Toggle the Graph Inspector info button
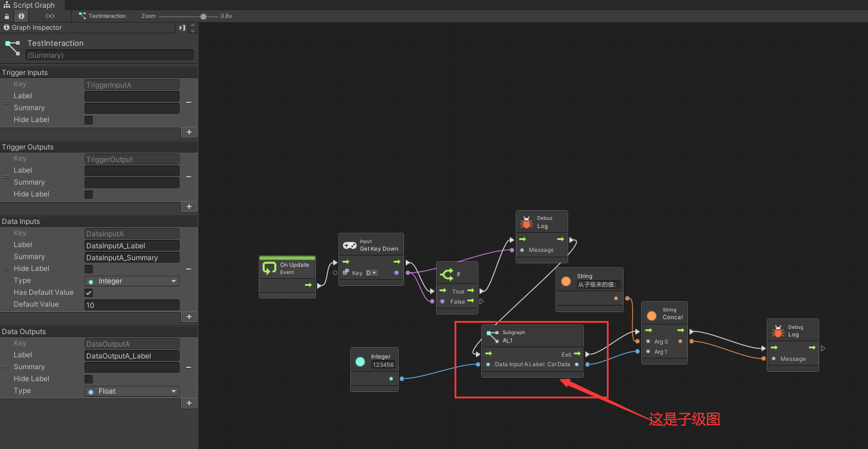Viewport: 868px width, 449px height. click(21, 16)
